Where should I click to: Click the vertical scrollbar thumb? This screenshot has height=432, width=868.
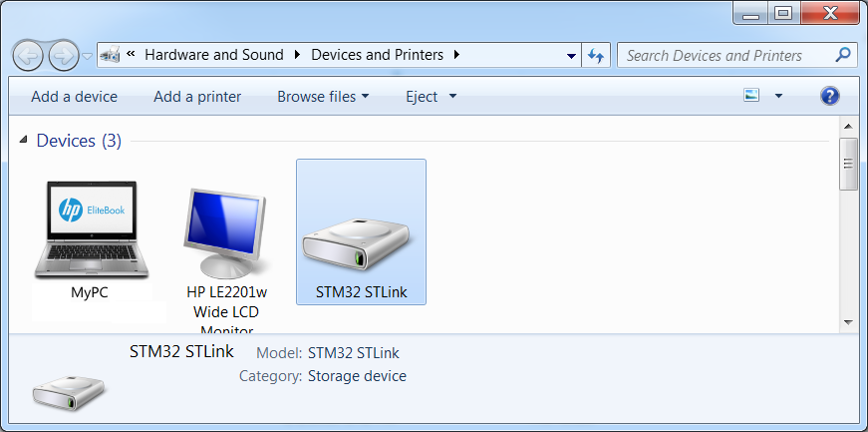(848, 165)
